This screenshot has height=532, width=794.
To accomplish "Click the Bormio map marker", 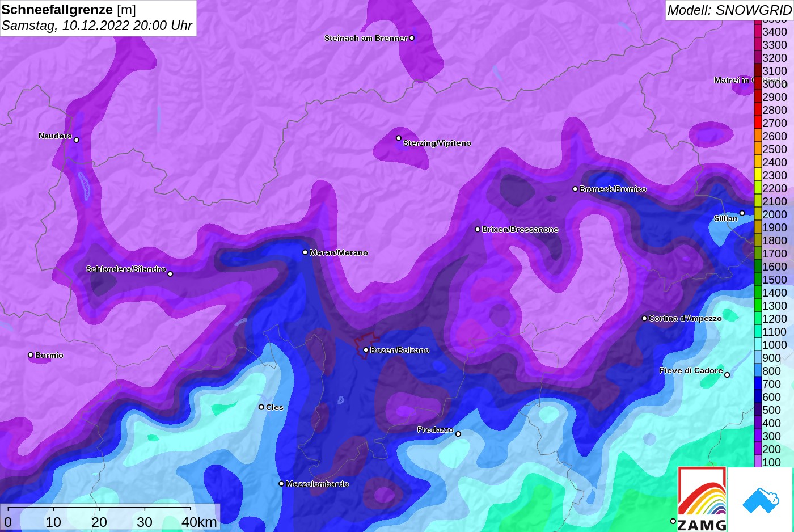I will click(x=31, y=355).
